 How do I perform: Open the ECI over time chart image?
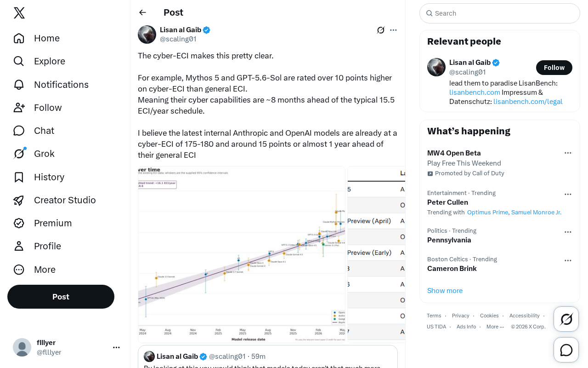coord(242,254)
